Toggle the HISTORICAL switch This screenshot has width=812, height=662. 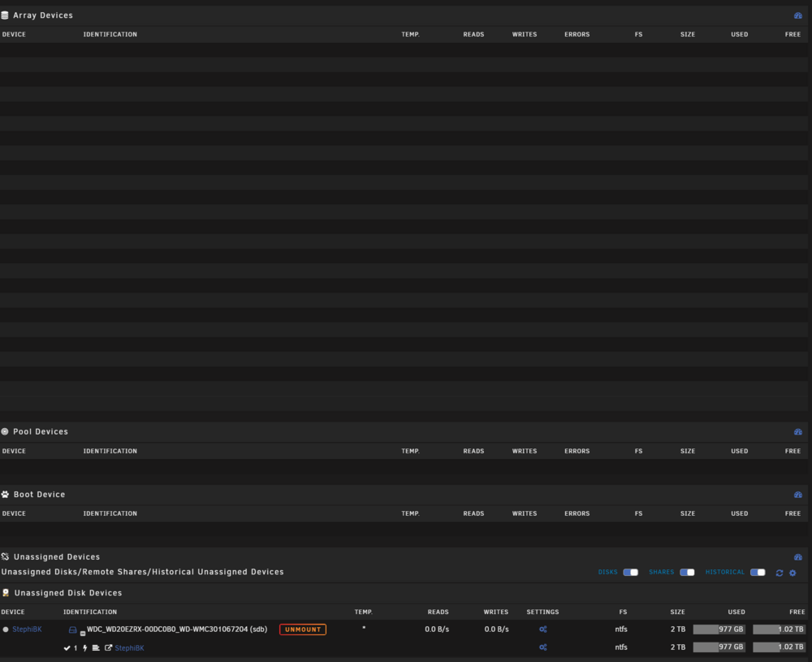(x=758, y=573)
